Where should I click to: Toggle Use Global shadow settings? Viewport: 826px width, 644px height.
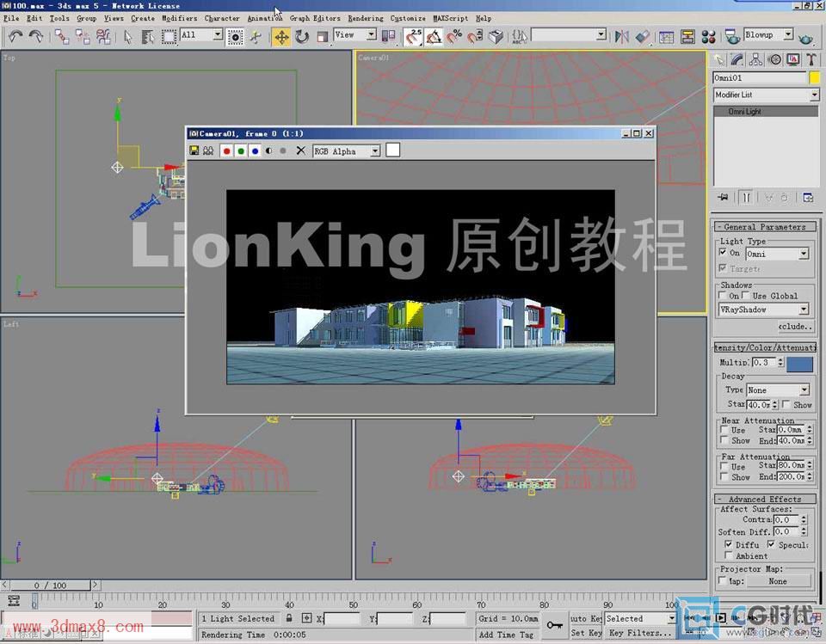coord(746,296)
